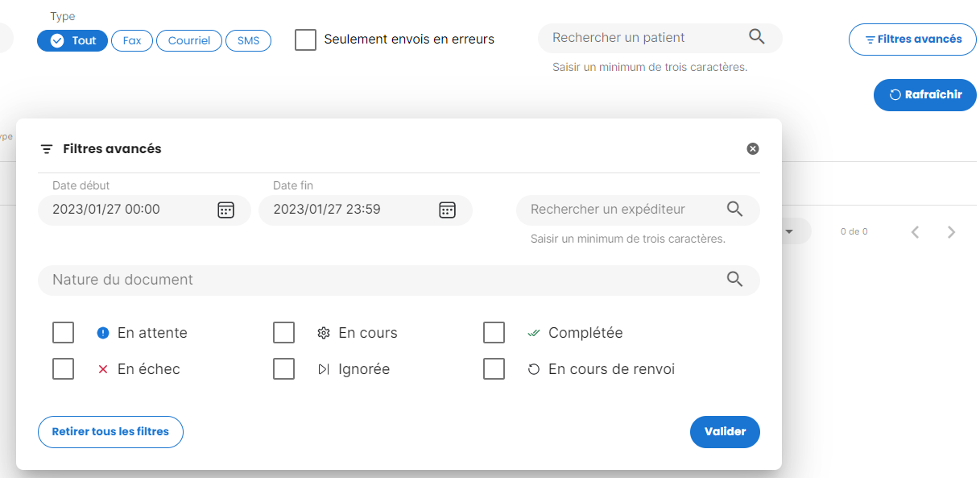Focus the Rechercher un expéditeur field
This screenshot has height=478, width=980.
point(620,210)
